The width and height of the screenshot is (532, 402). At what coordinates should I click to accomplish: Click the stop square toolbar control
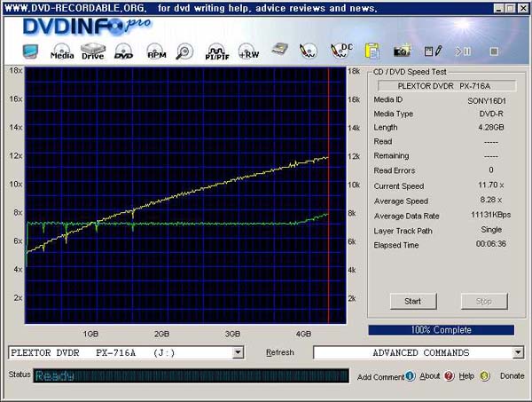point(494,51)
